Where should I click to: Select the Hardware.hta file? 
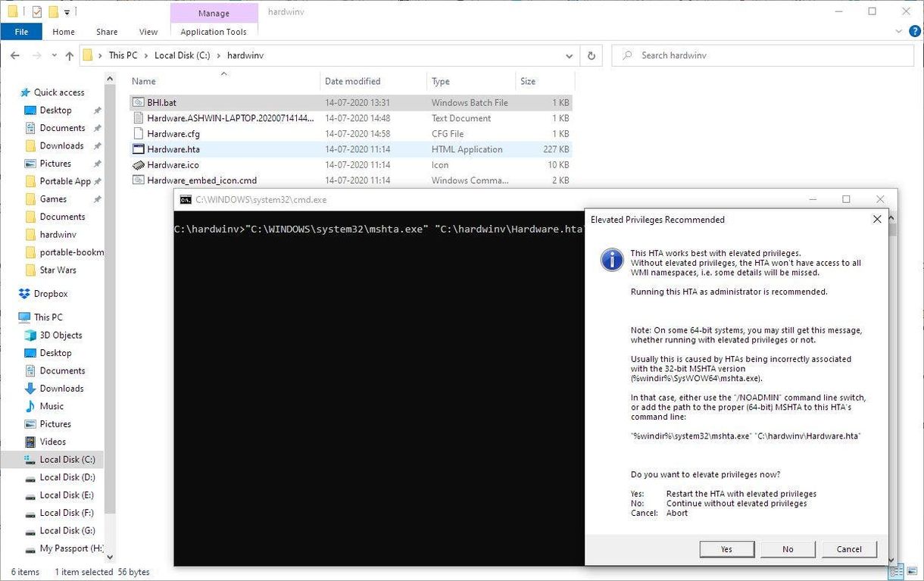(351, 149)
